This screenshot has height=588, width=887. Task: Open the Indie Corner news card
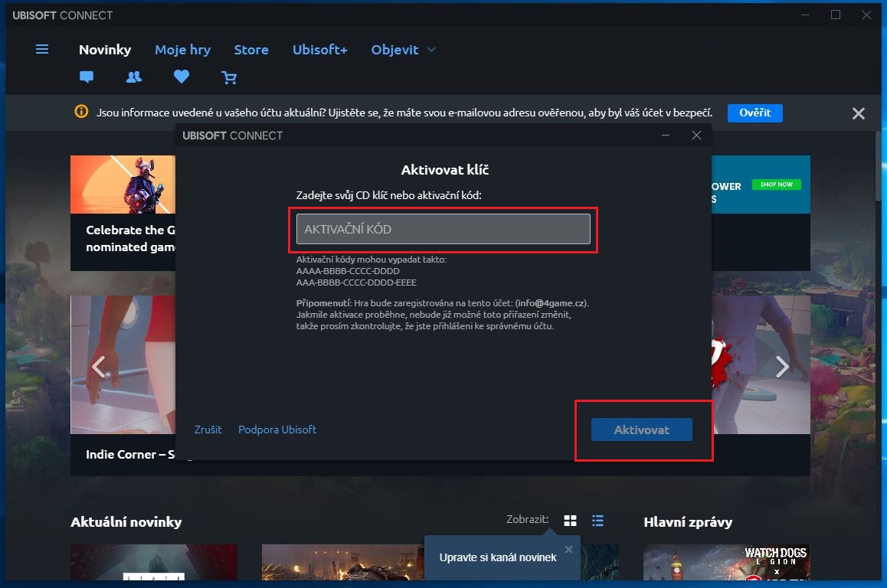click(x=123, y=384)
